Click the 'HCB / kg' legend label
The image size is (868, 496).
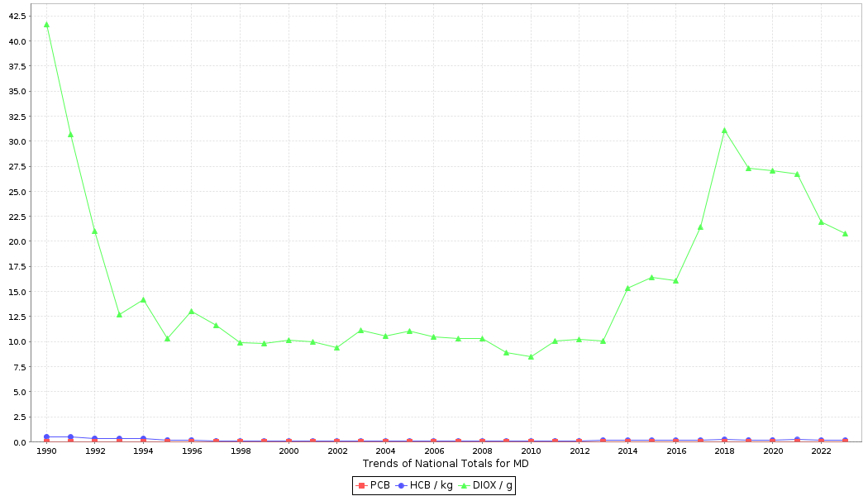(x=431, y=485)
